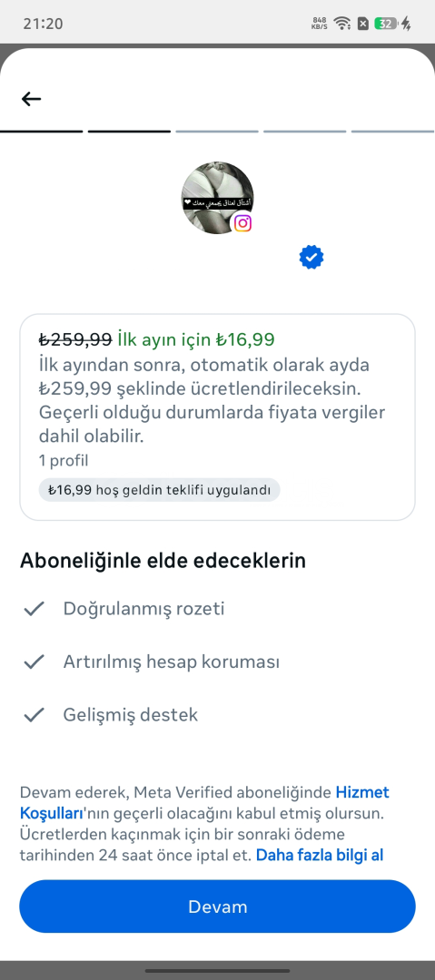Select the Doğrulanmış rozeti benefit text
This screenshot has width=435, height=980.
[x=144, y=609]
